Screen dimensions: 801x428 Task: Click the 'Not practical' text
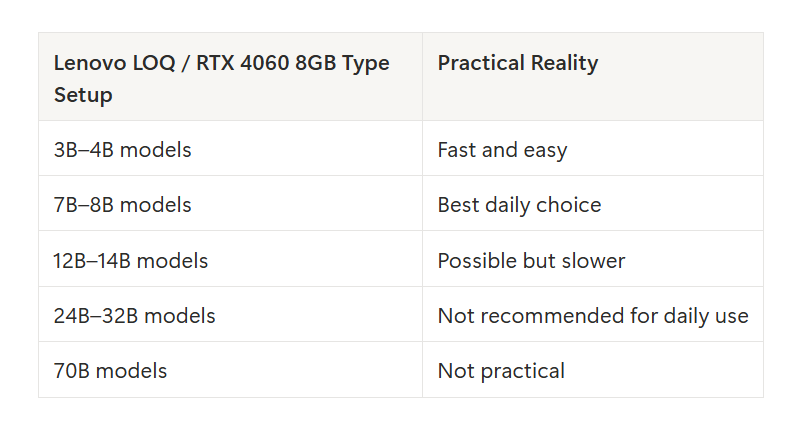tap(501, 371)
